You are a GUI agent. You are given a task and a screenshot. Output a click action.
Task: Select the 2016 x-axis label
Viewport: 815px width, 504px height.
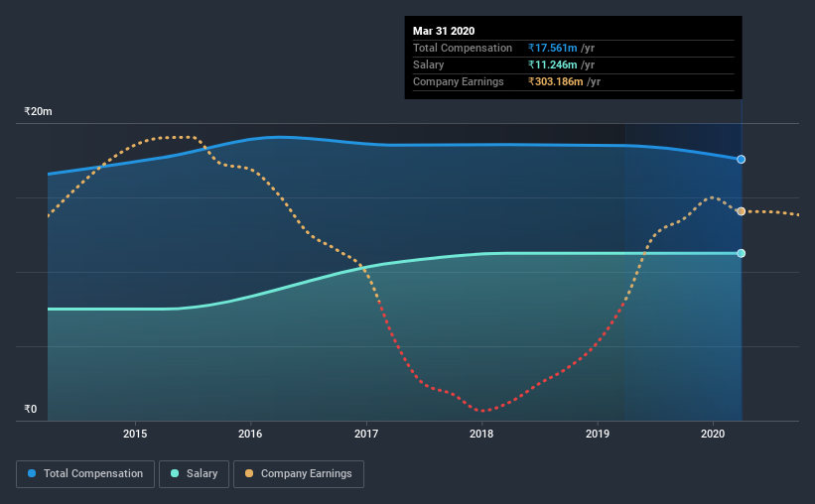pos(250,434)
